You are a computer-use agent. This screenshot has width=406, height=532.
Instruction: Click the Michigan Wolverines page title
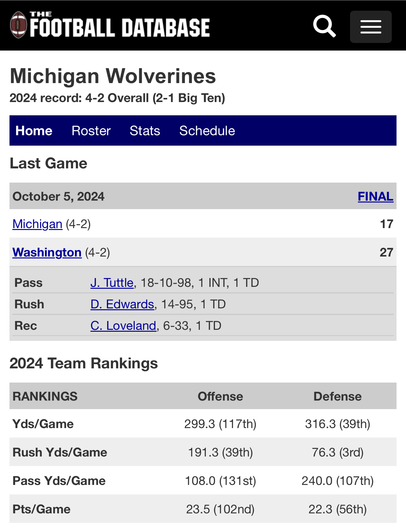coord(113,76)
